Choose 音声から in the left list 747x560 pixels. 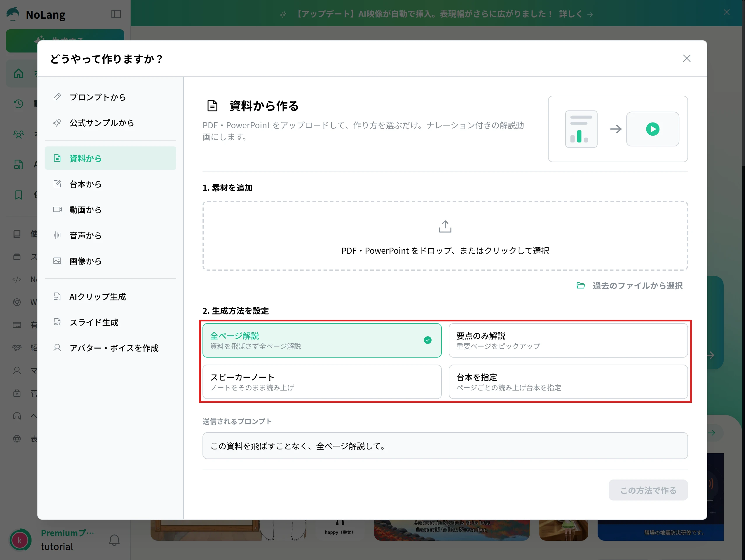tap(110, 235)
